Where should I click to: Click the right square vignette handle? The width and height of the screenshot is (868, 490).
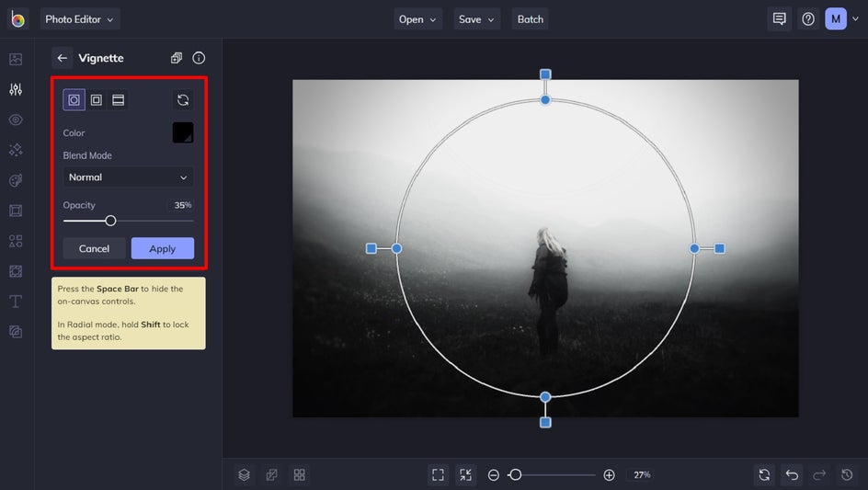(720, 248)
